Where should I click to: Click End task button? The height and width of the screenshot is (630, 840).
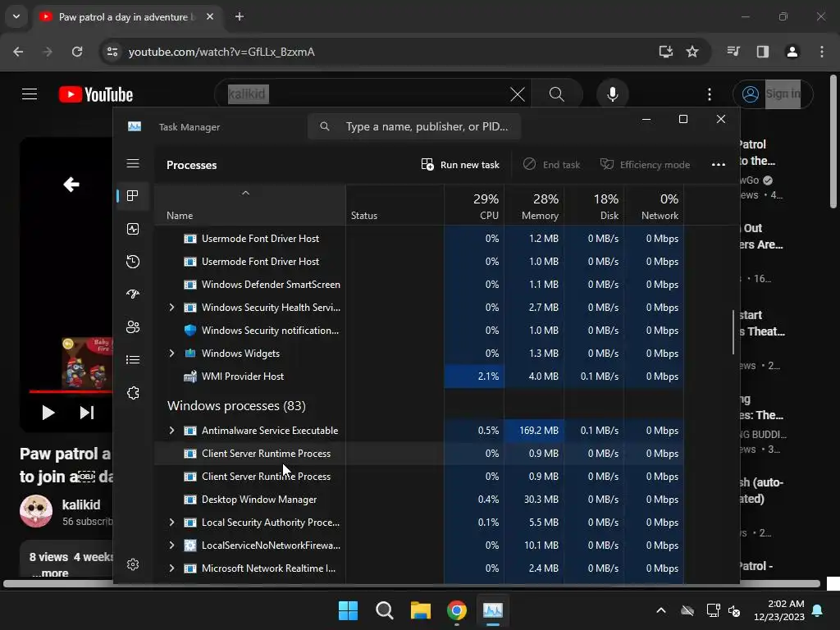tap(552, 164)
